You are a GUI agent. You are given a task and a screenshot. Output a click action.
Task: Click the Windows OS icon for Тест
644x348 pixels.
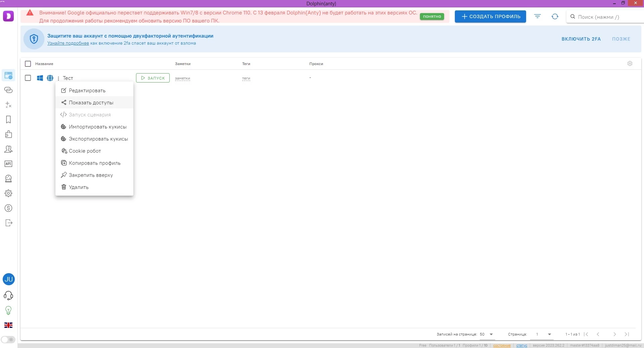point(40,78)
